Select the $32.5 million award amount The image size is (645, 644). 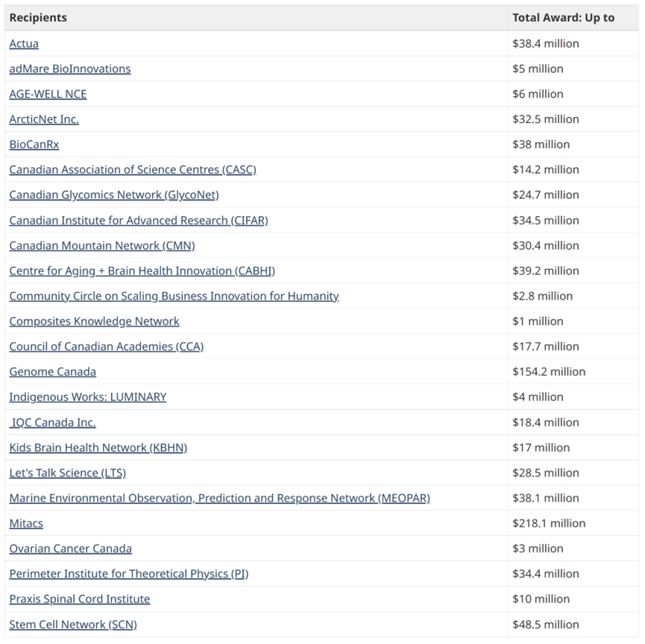[546, 119]
